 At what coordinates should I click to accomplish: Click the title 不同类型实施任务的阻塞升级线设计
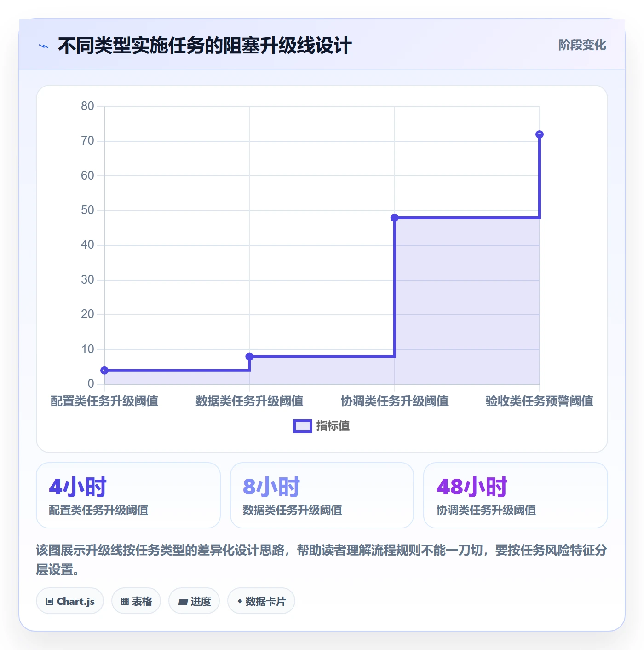coord(205,46)
